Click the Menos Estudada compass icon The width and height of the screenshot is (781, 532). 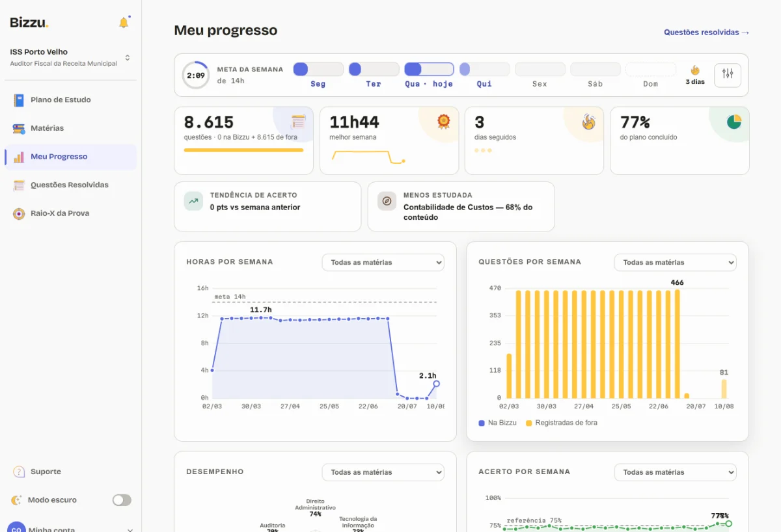pyautogui.click(x=387, y=201)
